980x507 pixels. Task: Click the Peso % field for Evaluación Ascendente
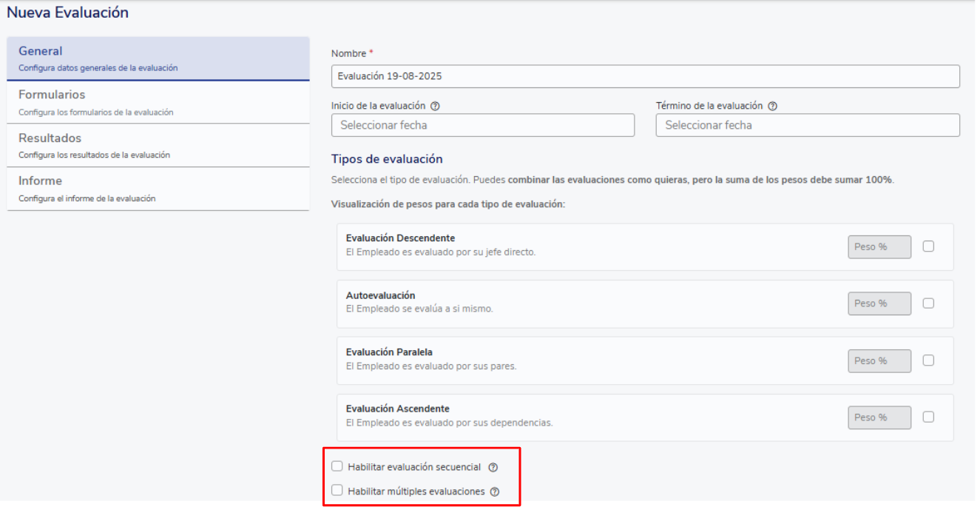[879, 417]
